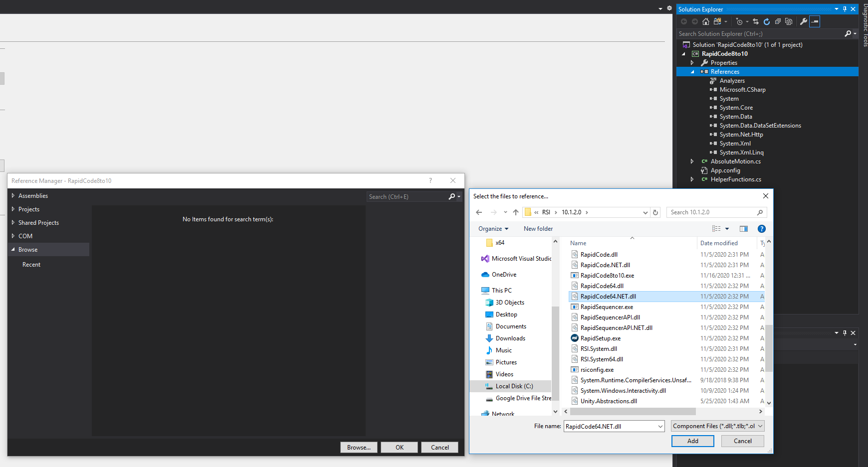Click the Add button in file dialog
The width and height of the screenshot is (868, 467).
point(693,441)
